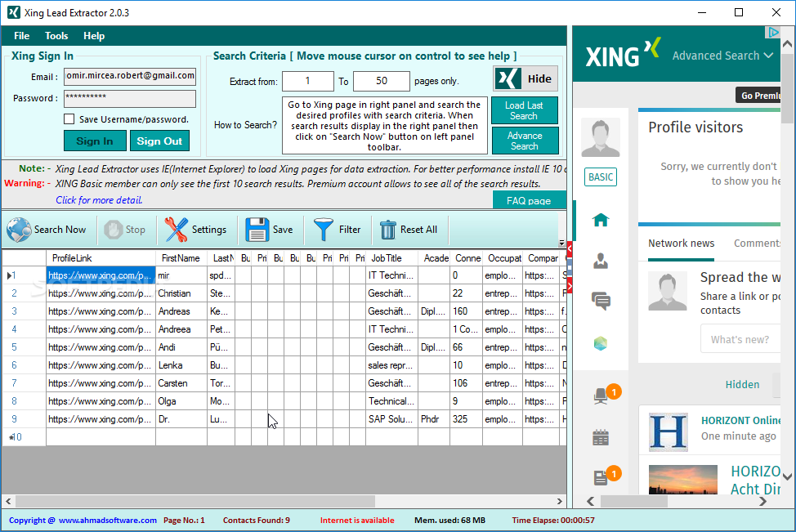
Task: Click the To pages field showing 50
Action: [382, 81]
